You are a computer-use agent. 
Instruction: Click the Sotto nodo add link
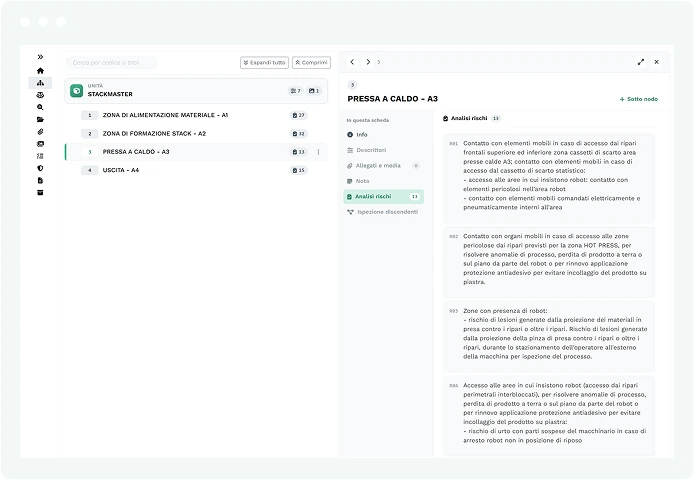[x=639, y=99]
